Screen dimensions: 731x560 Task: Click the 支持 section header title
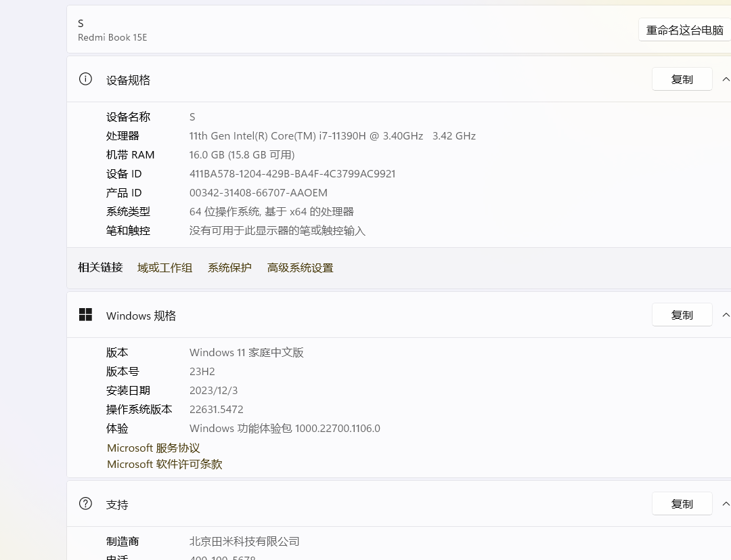click(117, 505)
